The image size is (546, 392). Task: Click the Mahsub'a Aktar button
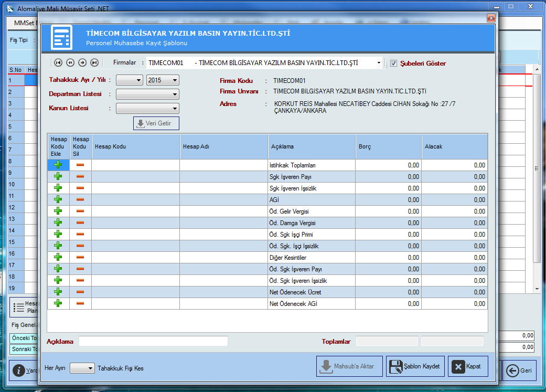pos(349,366)
